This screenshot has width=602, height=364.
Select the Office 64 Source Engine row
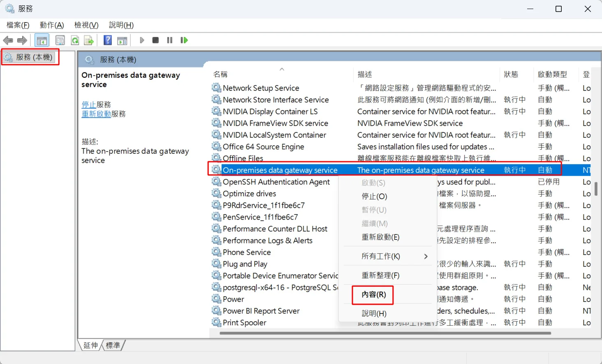401,146
